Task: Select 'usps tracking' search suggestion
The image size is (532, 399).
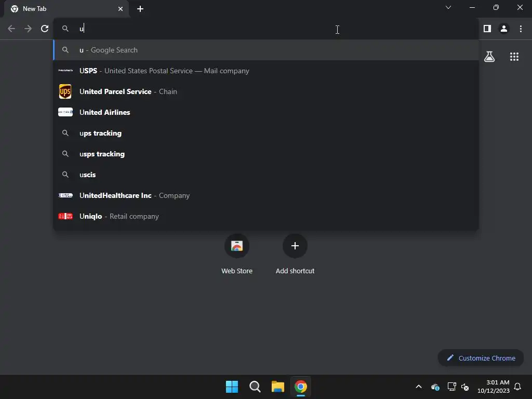Action: [x=266, y=154]
